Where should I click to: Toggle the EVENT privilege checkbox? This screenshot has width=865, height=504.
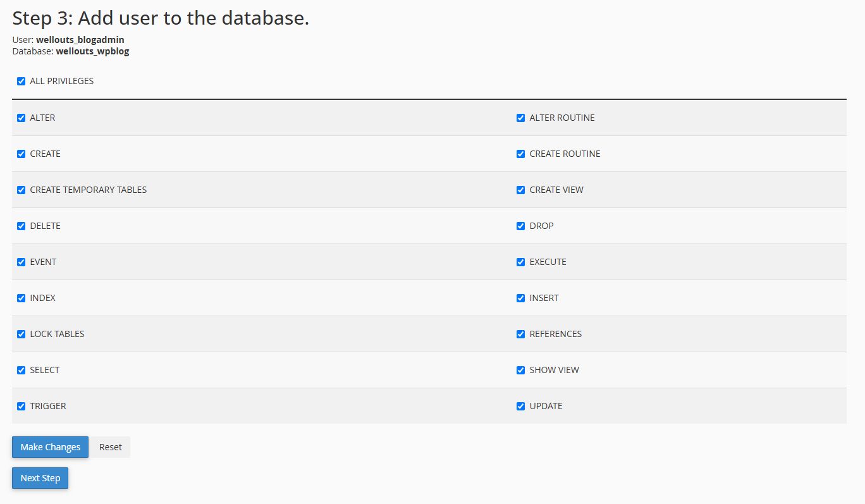point(21,262)
